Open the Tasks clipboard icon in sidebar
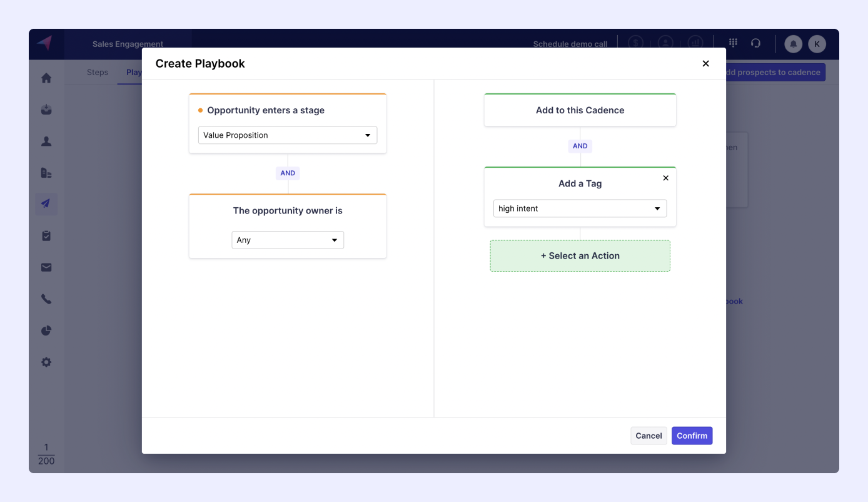 tap(46, 235)
